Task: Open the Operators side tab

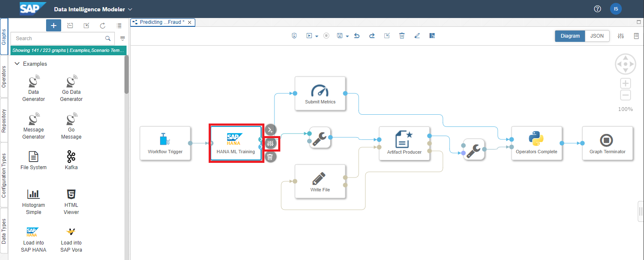Action: tap(4, 76)
